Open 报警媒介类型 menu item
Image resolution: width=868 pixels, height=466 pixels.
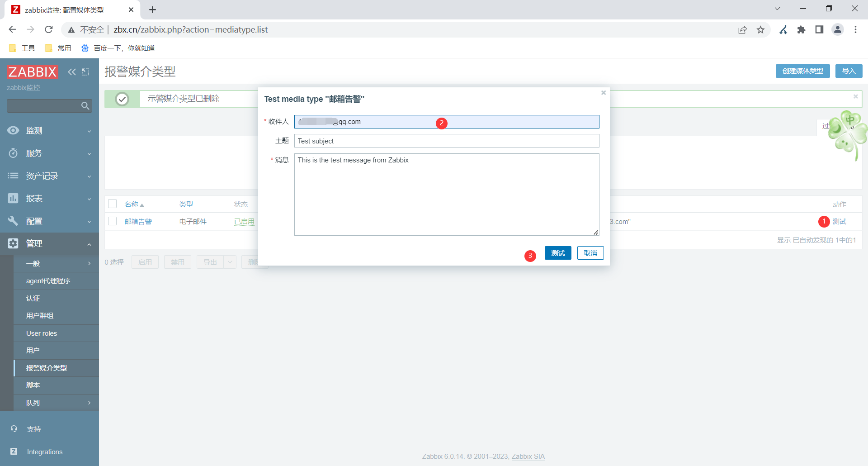(x=56, y=368)
